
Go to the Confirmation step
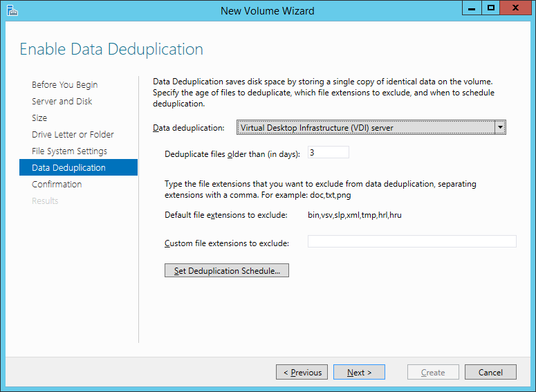point(57,184)
